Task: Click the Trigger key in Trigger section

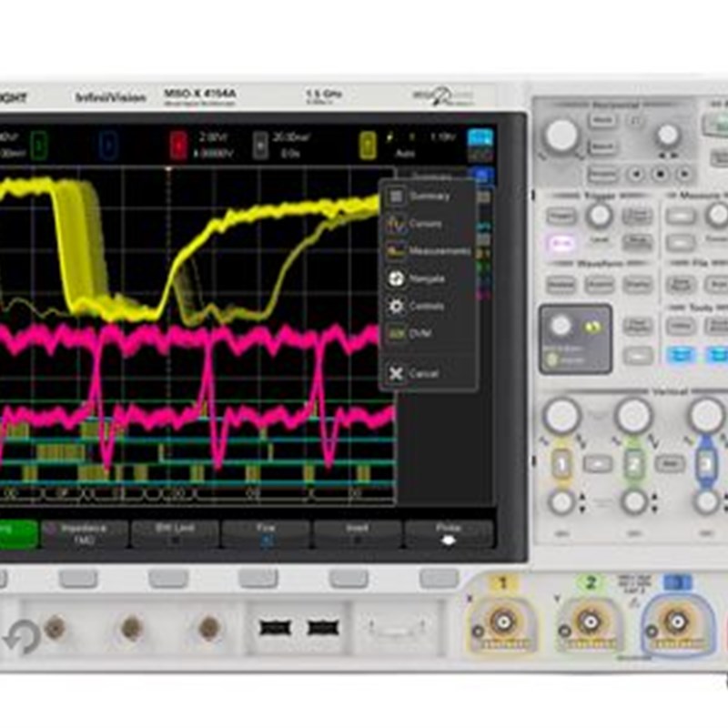Action: pyautogui.click(x=561, y=216)
